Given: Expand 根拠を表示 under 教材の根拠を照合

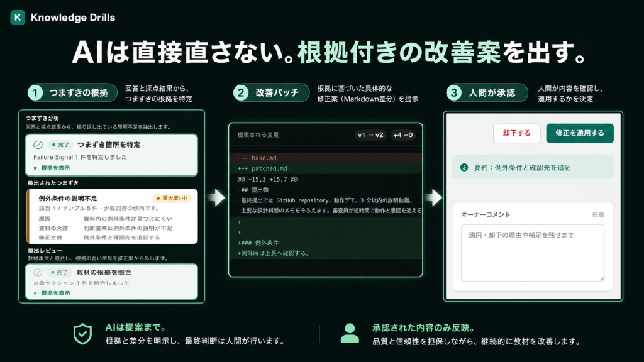Looking at the screenshot, I should click(x=52, y=293).
